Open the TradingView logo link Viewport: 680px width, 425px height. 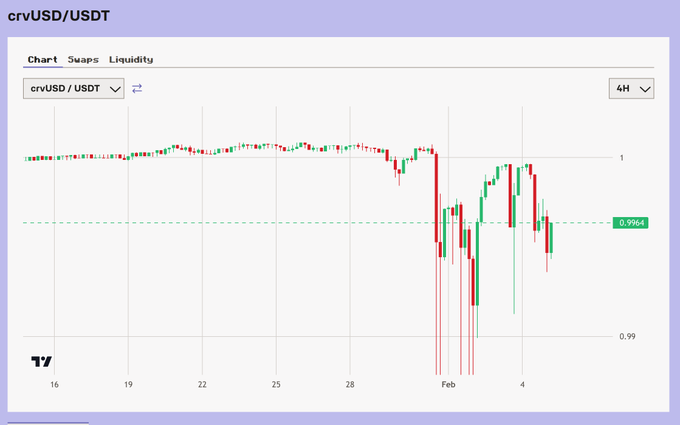tap(42, 361)
